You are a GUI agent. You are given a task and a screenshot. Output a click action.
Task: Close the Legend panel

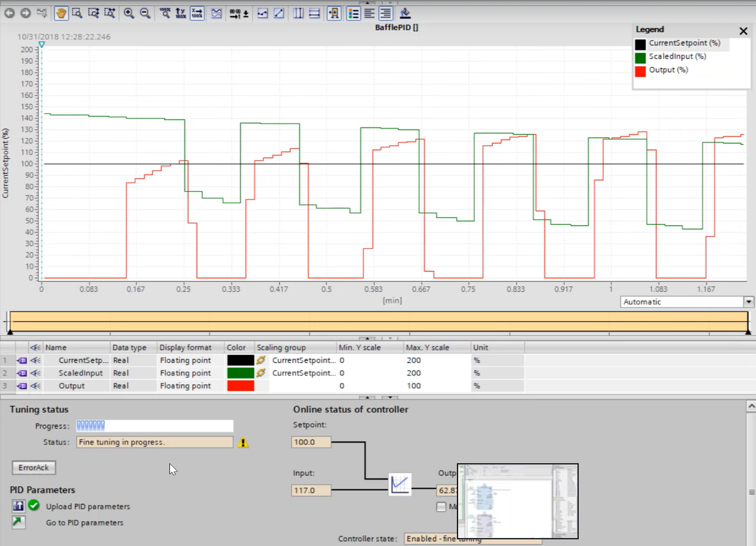tap(743, 31)
